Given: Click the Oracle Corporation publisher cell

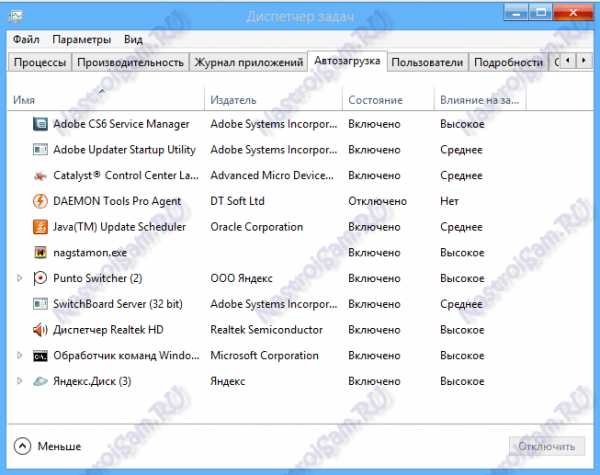Looking at the screenshot, I should [x=256, y=227].
